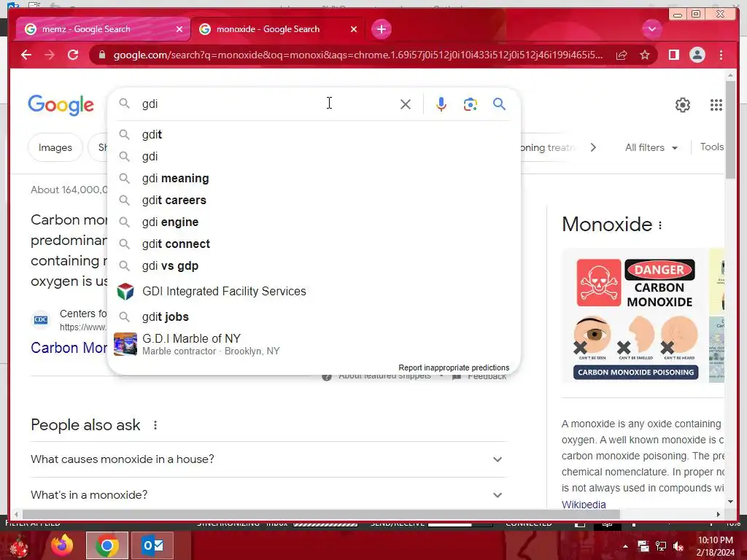The image size is (747, 560).
Task: Click the horizontal scrollbar thumb
Action: point(321,514)
